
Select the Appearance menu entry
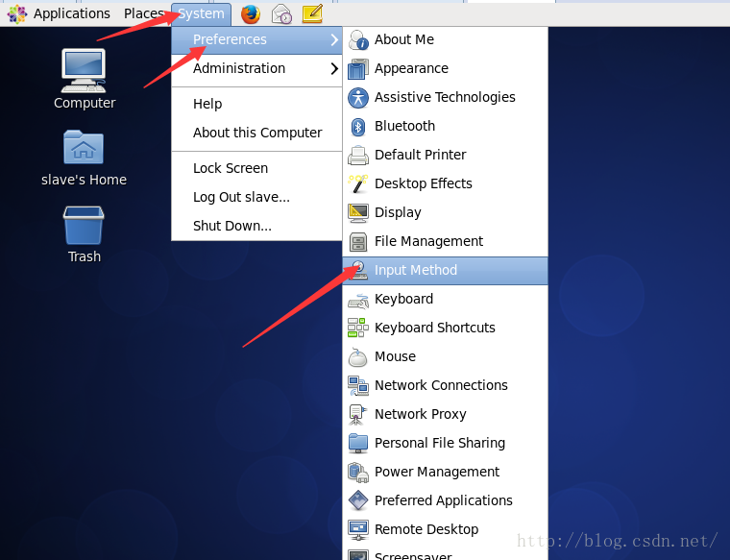coord(445,69)
